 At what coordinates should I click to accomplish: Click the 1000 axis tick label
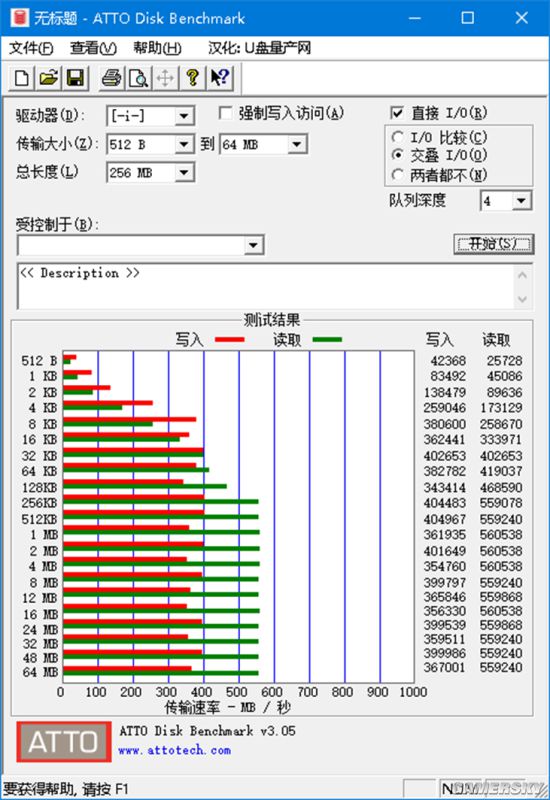point(413,692)
